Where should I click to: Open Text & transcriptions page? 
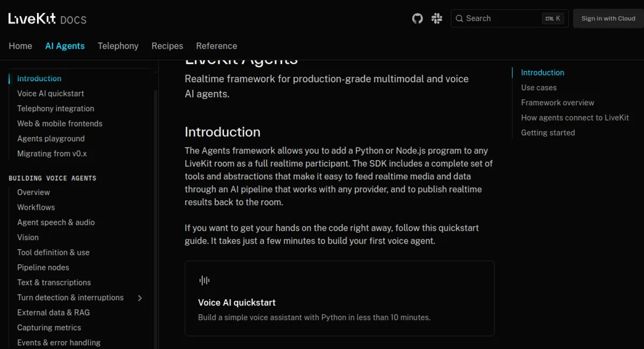click(x=54, y=282)
